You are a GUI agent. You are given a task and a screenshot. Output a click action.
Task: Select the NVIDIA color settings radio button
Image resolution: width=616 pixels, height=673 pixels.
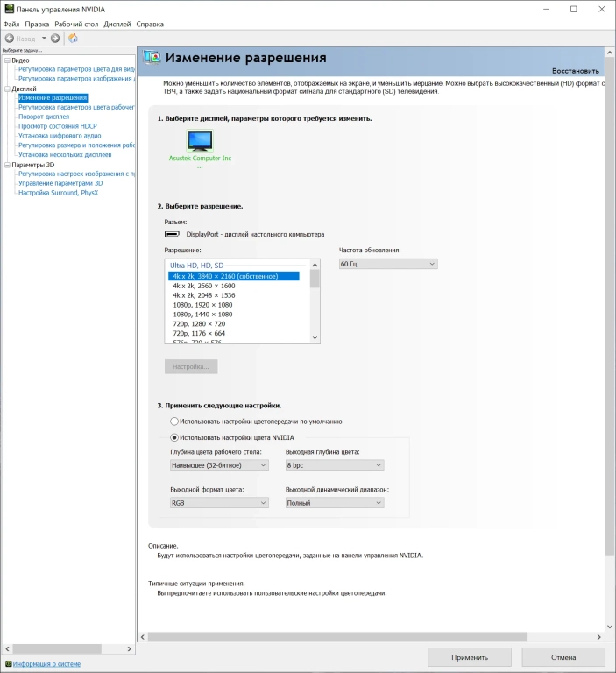pos(174,437)
